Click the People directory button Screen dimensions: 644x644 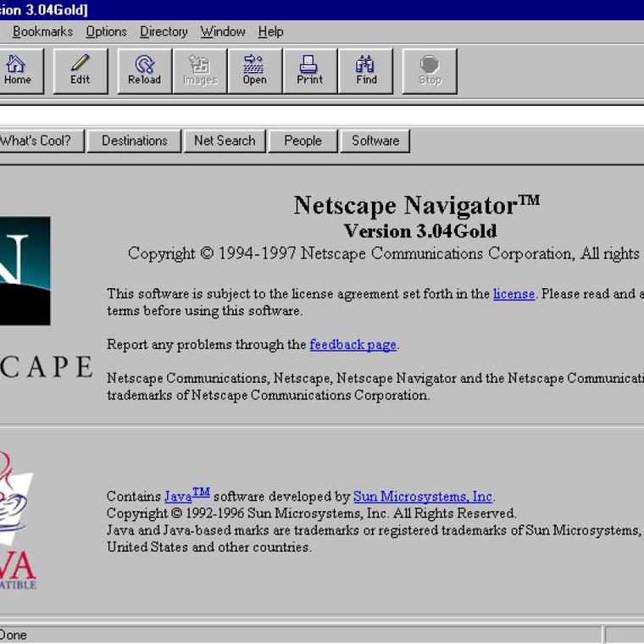[303, 141]
